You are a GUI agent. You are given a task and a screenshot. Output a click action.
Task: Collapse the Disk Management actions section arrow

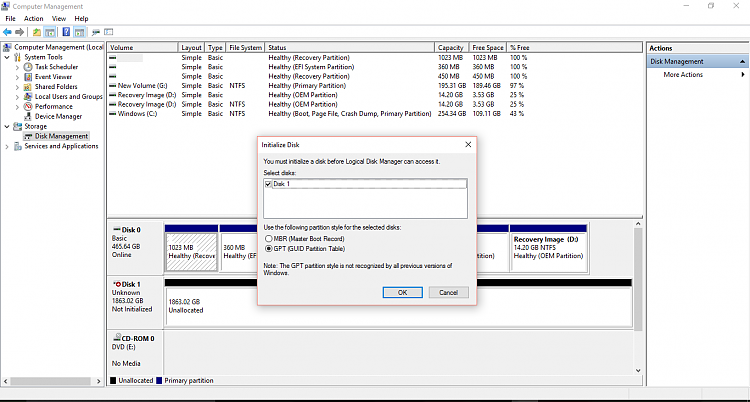(x=742, y=61)
